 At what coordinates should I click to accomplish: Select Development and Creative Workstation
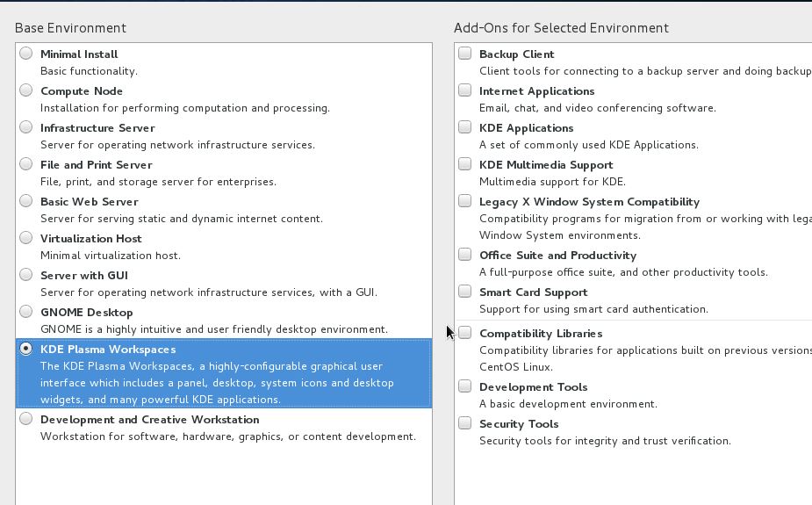[26, 419]
